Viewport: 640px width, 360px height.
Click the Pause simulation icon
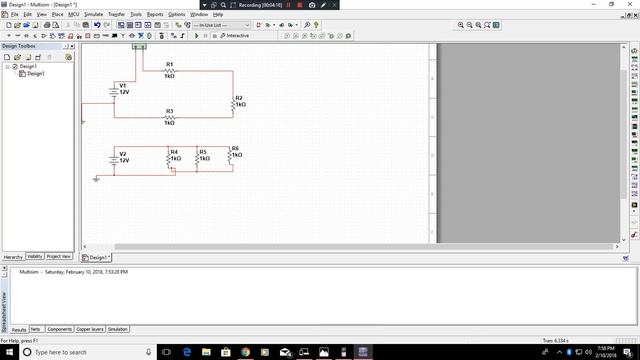tap(205, 36)
